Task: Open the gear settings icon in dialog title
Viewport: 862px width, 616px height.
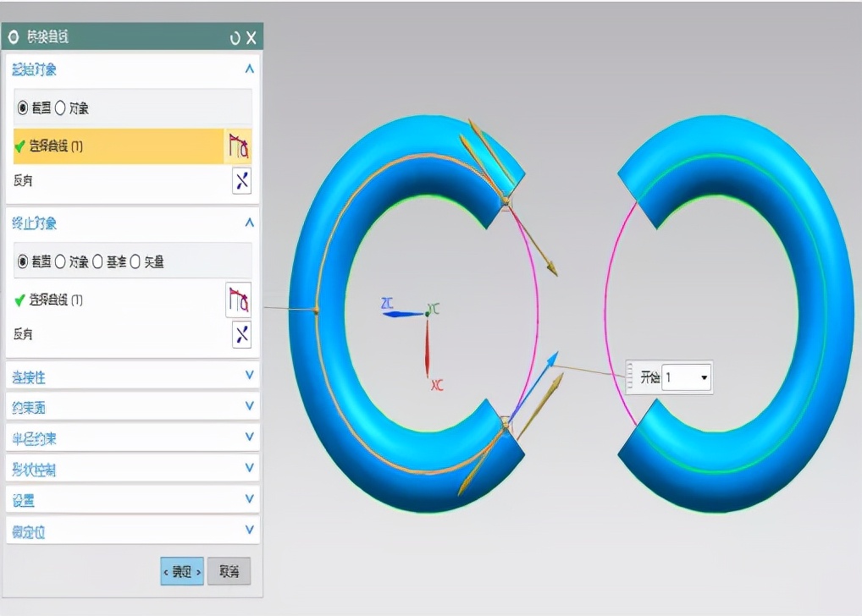Action: [x=14, y=37]
